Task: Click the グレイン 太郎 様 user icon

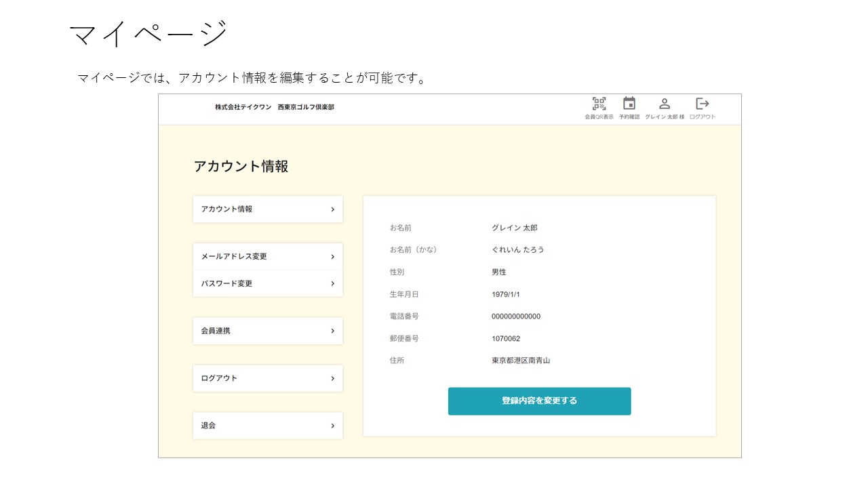Action: point(665,104)
